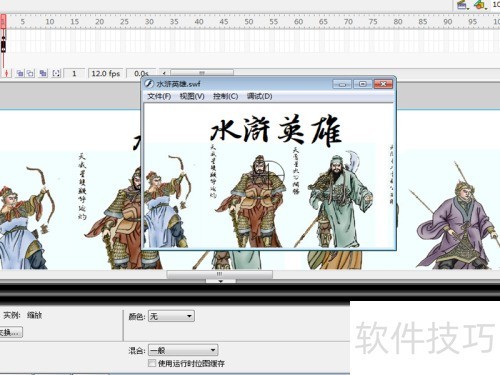500x375 pixels.
Task: Click the 交换 swap button
Action: coord(11,332)
